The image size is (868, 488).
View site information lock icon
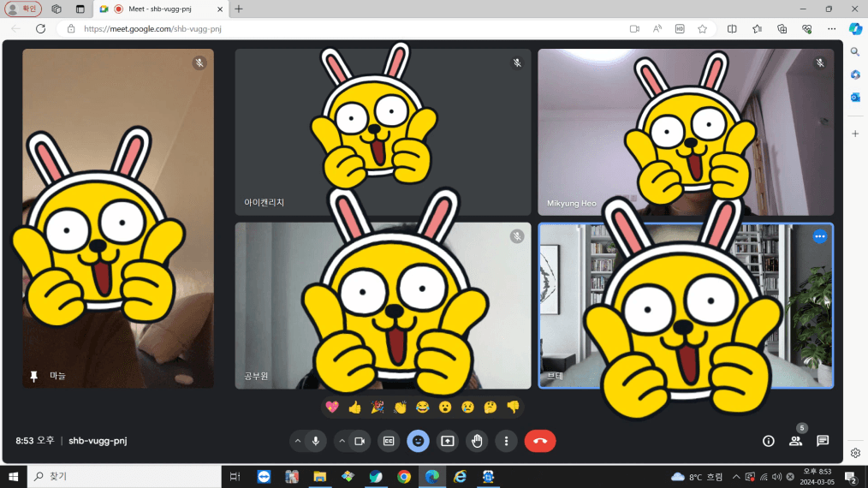coord(71,29)
